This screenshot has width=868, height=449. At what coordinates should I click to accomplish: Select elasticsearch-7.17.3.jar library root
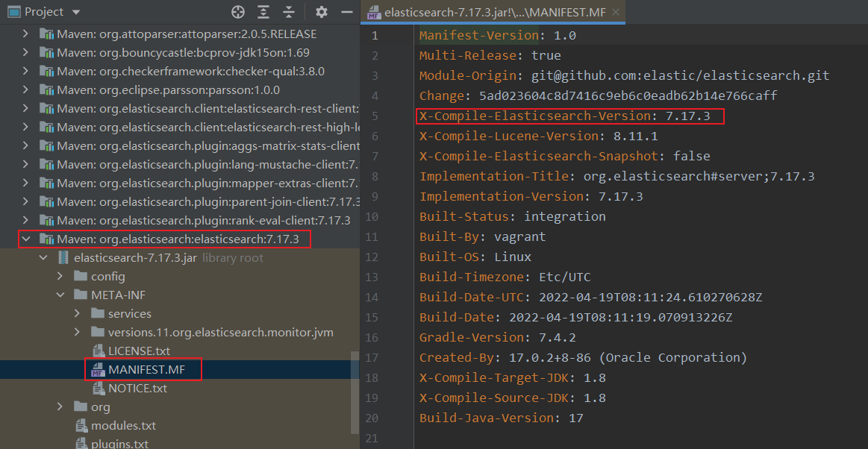coord(180,258)
